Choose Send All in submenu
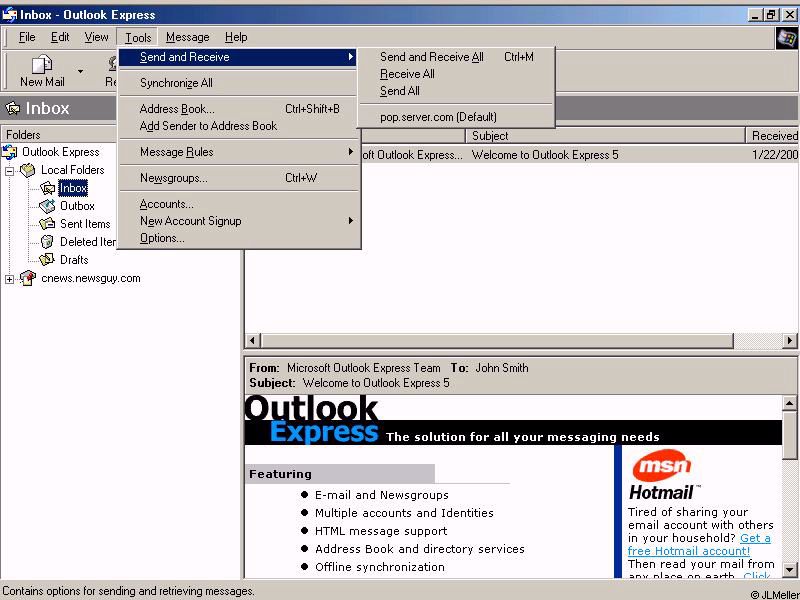This screenshot has width=800, height=600. click(x=457, y=91)
